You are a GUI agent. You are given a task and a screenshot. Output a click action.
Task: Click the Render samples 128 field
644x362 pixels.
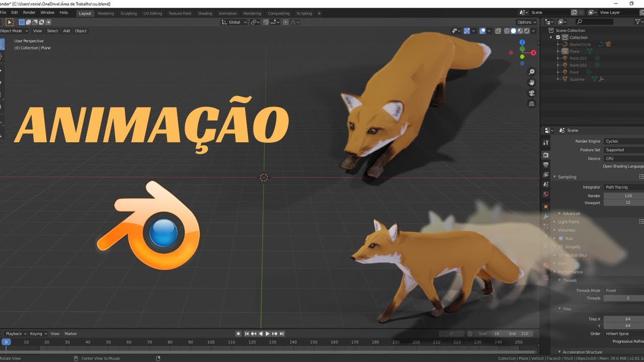point(624,196)
